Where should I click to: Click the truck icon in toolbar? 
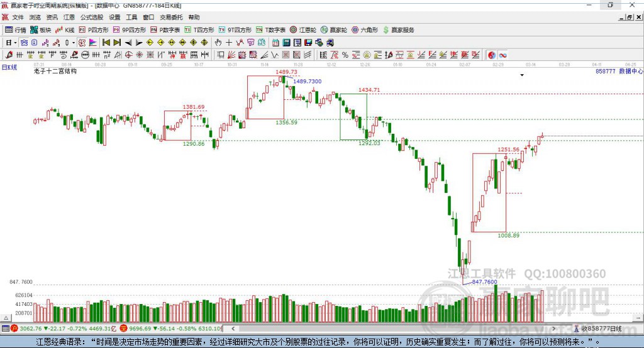[330, 43]
